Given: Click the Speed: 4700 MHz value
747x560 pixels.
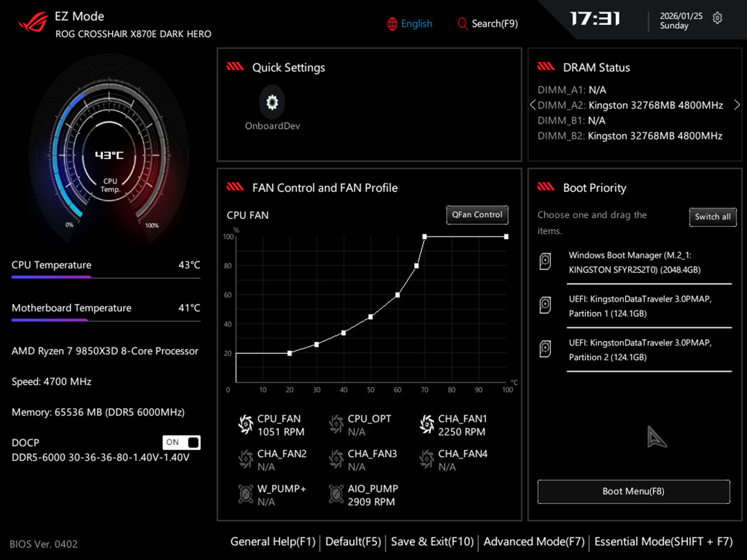Looking at the screenshot, I should [51, 381].
